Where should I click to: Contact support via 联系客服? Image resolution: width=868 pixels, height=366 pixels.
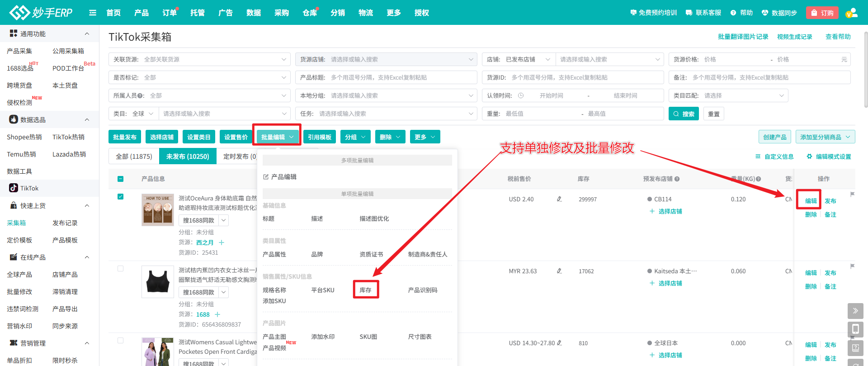point(703,13)
